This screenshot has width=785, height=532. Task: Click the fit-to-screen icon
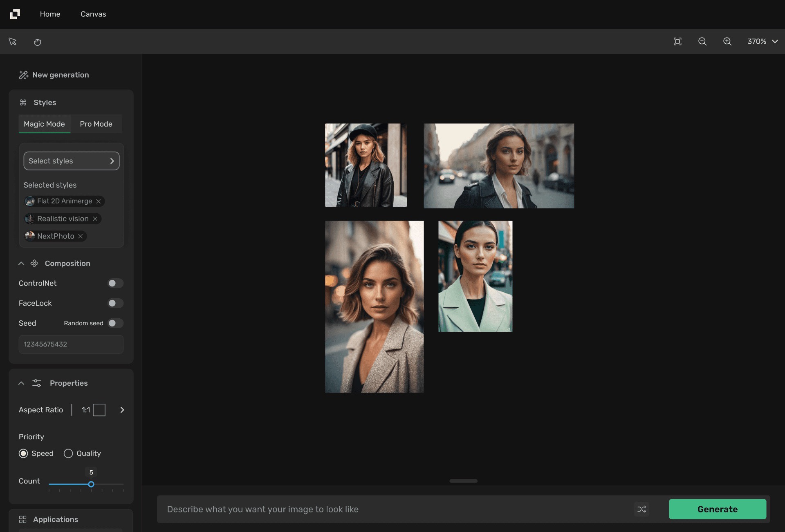(677, 41)
